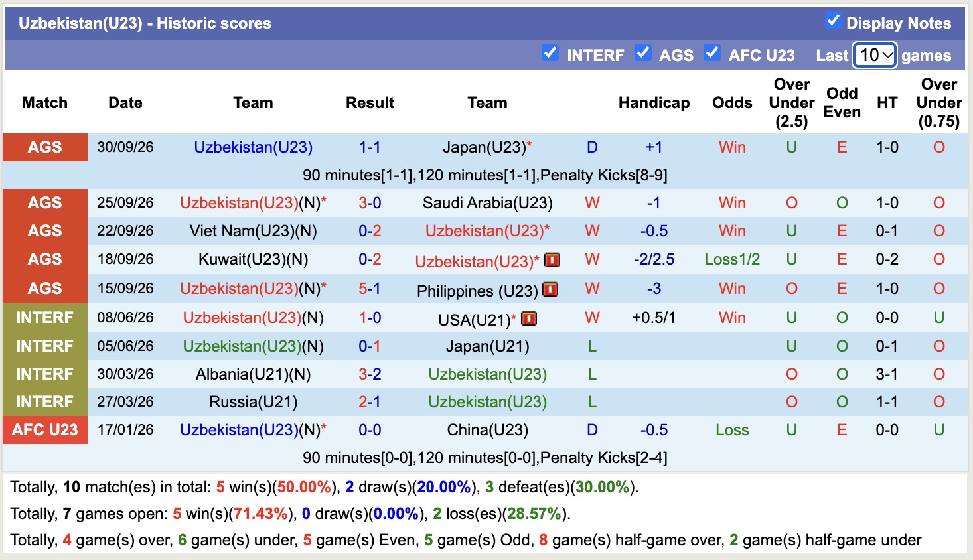Click red card icon beside Uzbekistan(U23) Kuwait row
Screen dimensions: 973x560
552,260
